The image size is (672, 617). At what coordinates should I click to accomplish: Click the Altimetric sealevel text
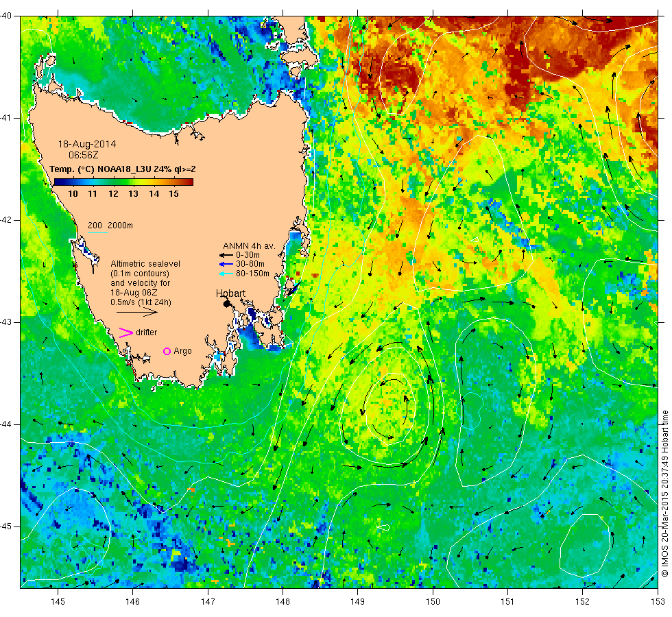pos(145,264)
